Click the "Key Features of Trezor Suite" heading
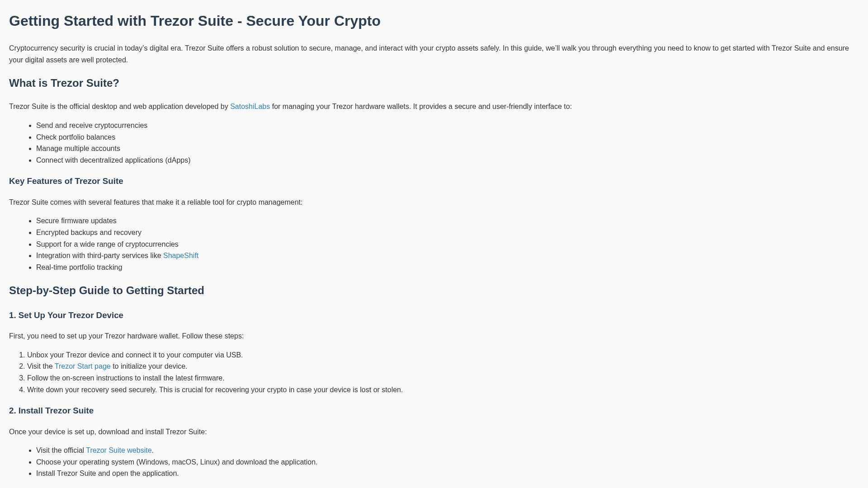The height and width of the screenshot is (488, 868). click(x=66, y=181)
